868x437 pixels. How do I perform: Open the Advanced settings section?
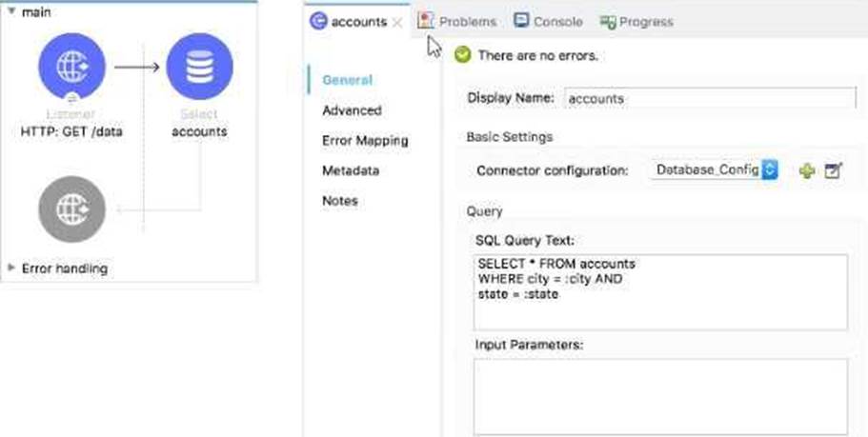[352, 110]
